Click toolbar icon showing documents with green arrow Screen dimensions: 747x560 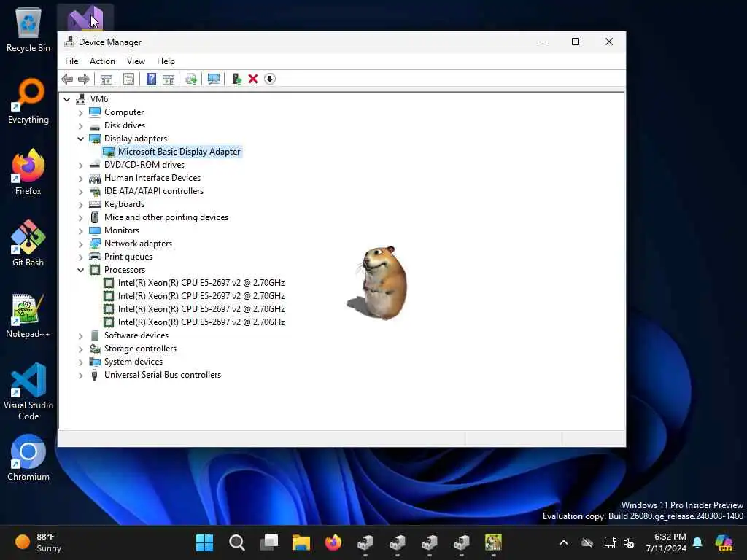coord(191,79)
